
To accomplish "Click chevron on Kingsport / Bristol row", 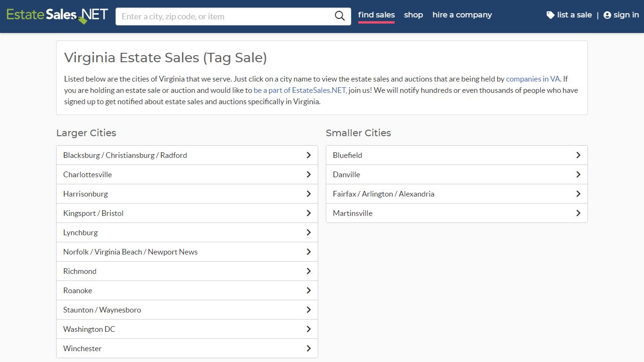I will point(308,213).
